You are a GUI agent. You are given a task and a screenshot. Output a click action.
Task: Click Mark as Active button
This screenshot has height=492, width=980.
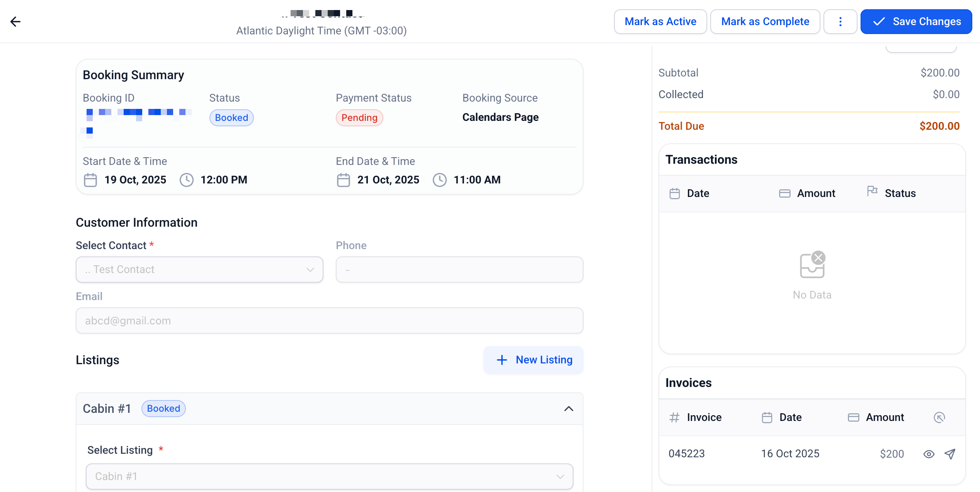(x=660, y=22)
